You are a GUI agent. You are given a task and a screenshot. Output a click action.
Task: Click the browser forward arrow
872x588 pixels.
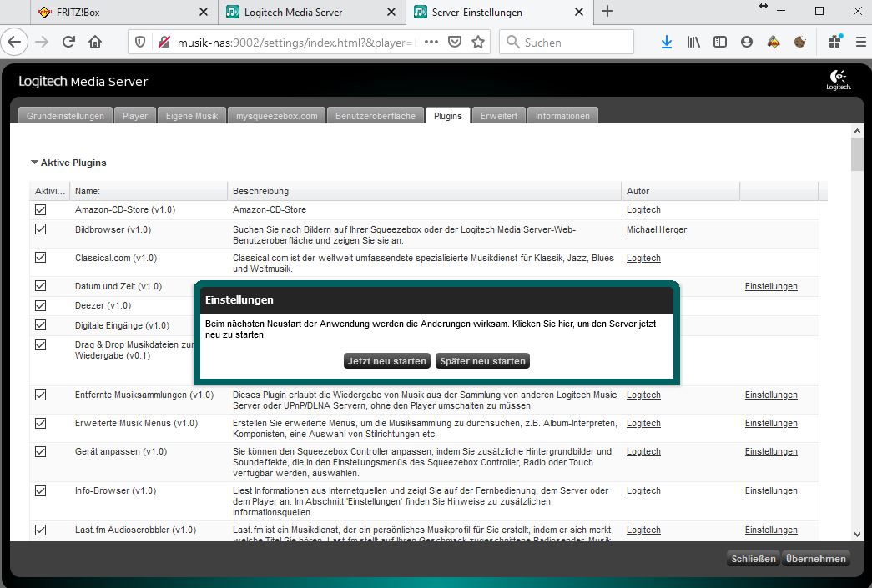42,43
